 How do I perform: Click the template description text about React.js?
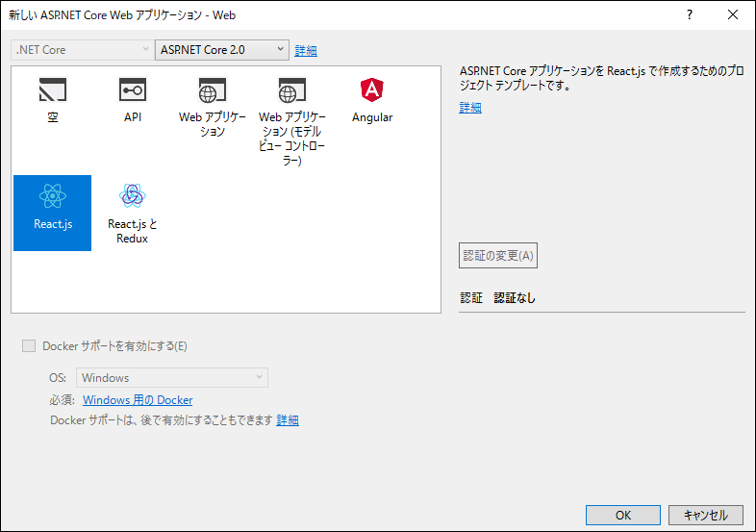602,78
